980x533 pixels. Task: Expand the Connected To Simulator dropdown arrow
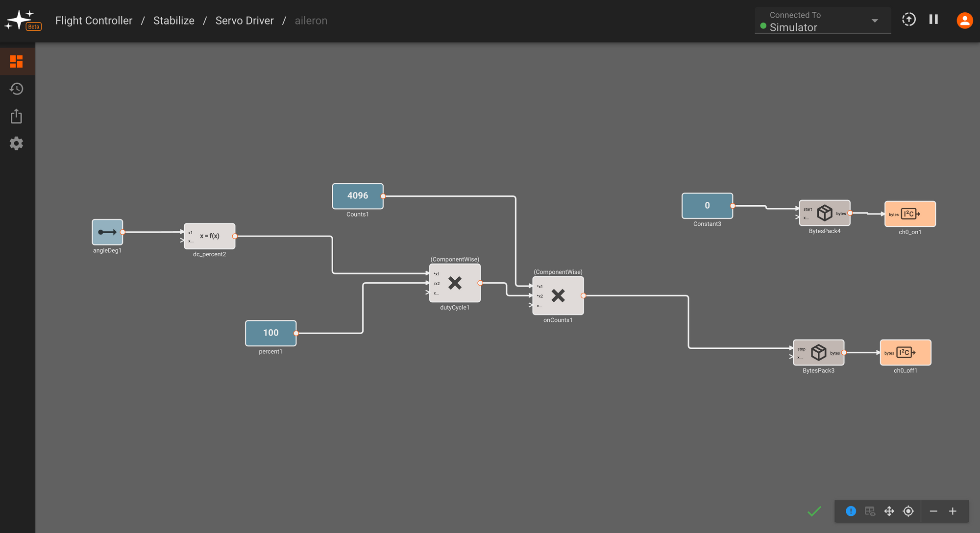[875, 21]
